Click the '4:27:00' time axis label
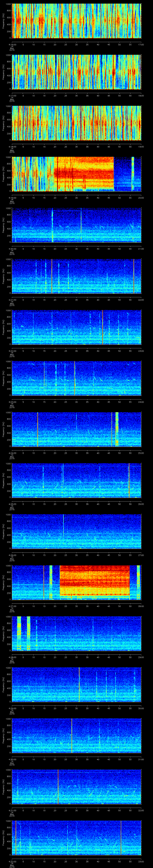 pyautogui.click(x=12, y=606)
